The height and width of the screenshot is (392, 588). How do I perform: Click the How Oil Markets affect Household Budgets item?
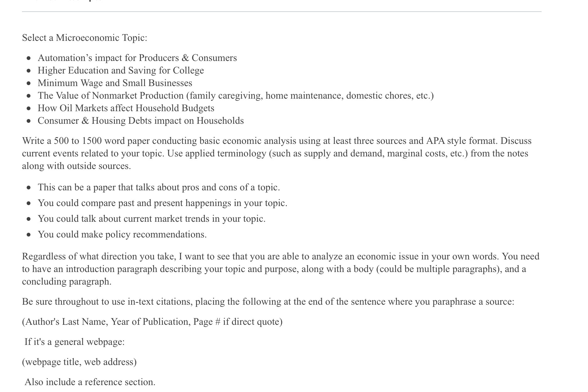[126, 108]
